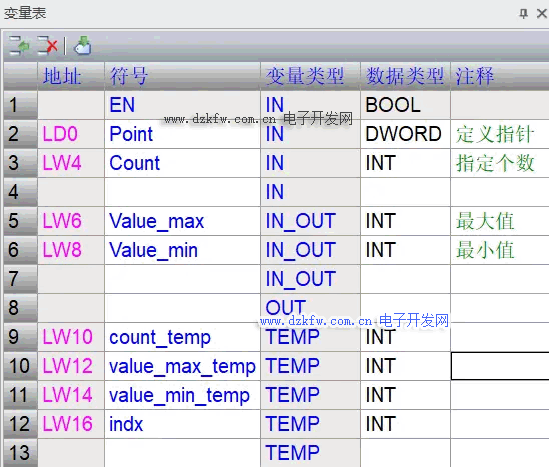Open BOOL data type cell in row 1
The image size is (549, 467).
[x=405, y=105]
